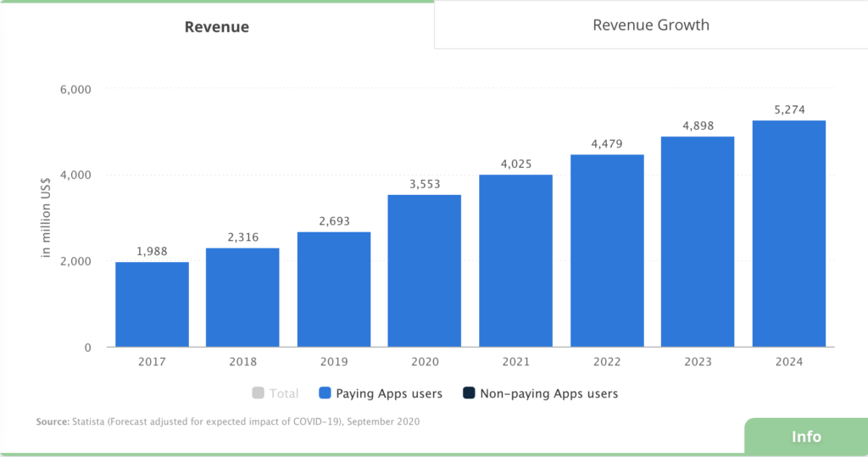Screen dimensions: 868x457
Task: Select the 2017 revenue bar
Action: [152, 304]
